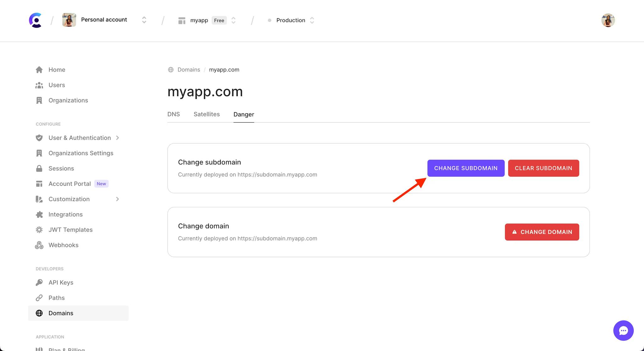The height and width of the screenshot is (351, 644).
Task: Expand the myapp environment switcher
Action: pyautogui.click(x=234, y=20)
